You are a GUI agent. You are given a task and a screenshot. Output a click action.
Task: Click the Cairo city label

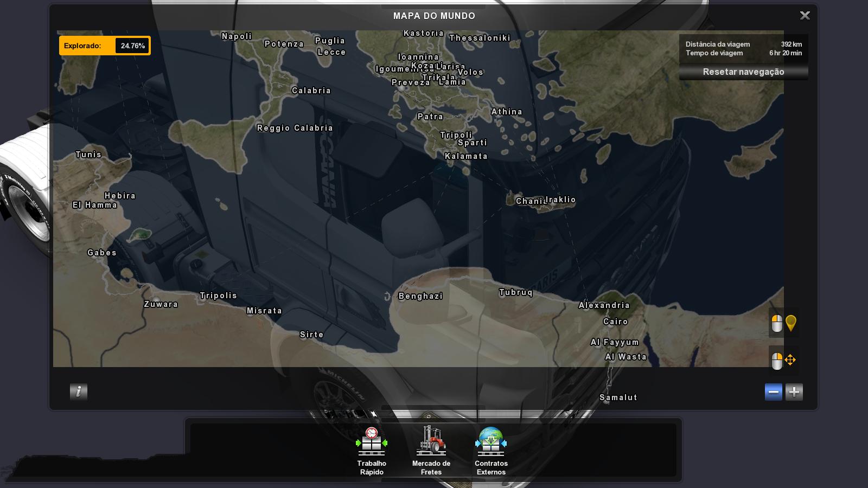[616, 322]
